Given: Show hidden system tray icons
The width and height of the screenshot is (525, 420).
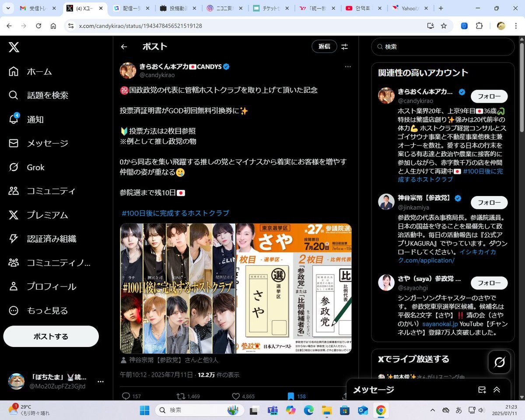Looking at the screenshot, I should click(x=433, y=410).
